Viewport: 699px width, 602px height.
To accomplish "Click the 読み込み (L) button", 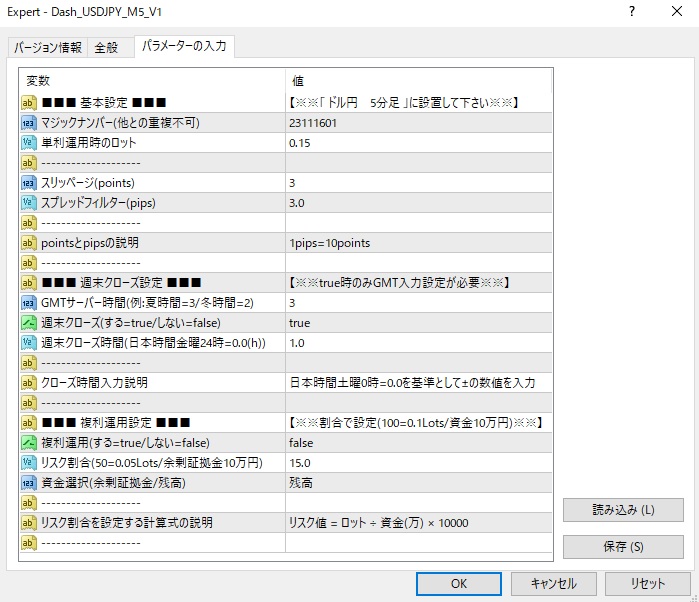I will point(623,510).
